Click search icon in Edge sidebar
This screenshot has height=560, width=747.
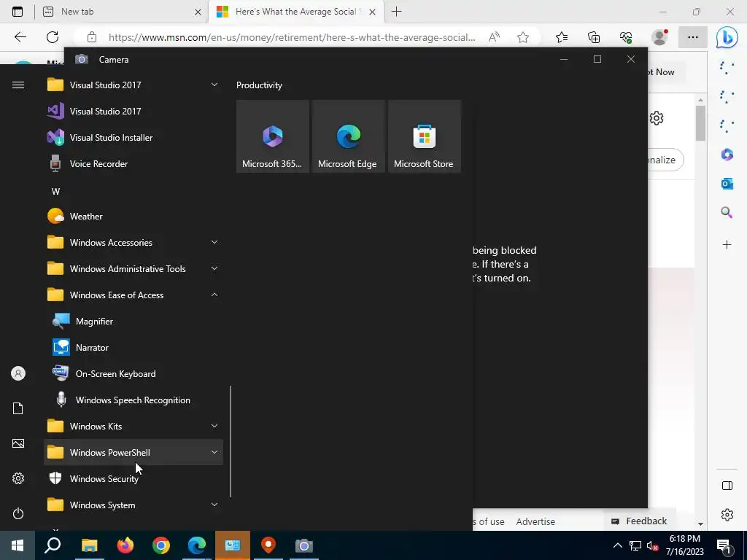pos(727,212)
